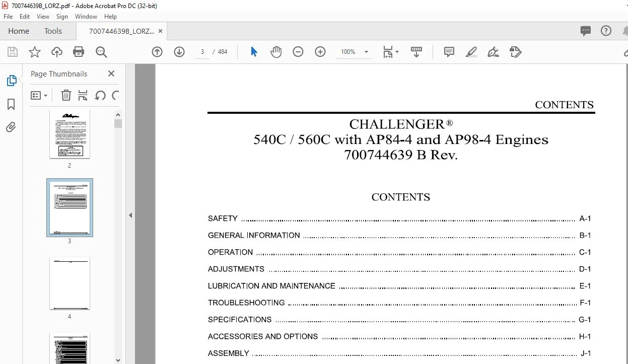Click the page number input field
This screenshot has height=364, width=628.
202,52
